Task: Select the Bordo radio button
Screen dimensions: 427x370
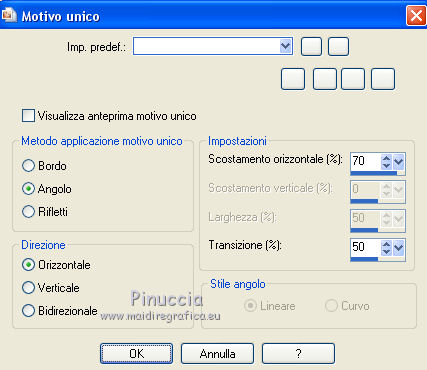Action: (x=28, y=166)
